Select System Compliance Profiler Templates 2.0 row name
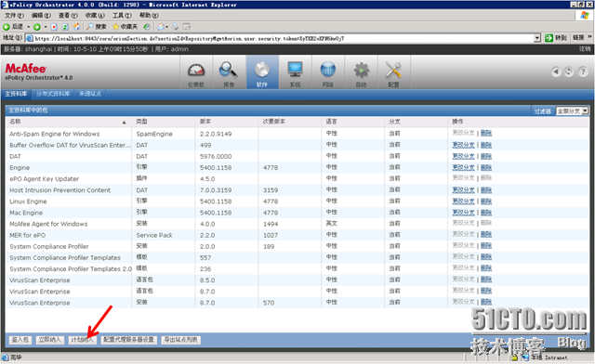The width and height of the screenshot is (595, 364). point(71,269)
